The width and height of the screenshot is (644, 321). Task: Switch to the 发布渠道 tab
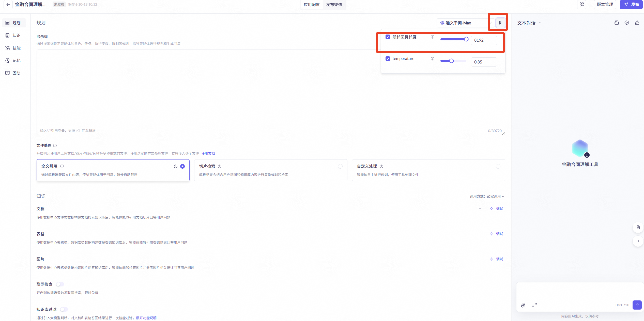(x=334, y=5)
